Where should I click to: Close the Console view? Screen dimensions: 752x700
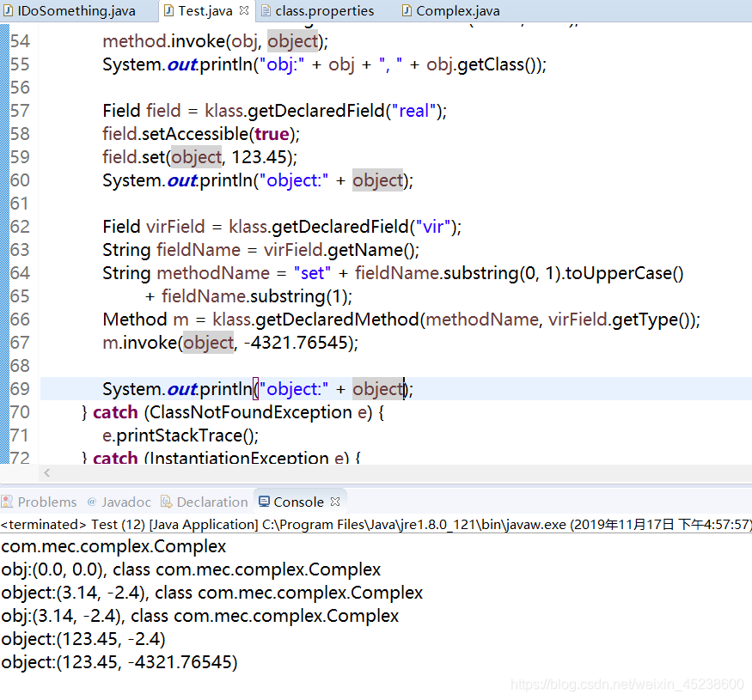tap(335, 502)
